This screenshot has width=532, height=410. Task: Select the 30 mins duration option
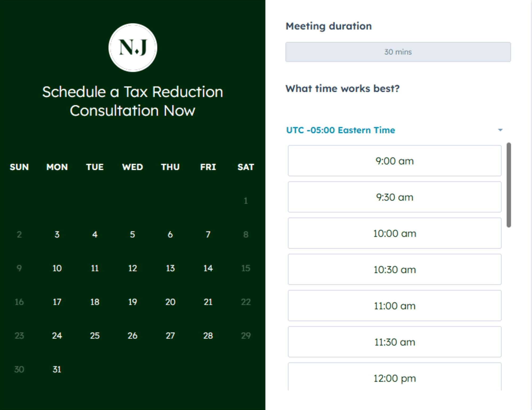[x=398, y=52]
